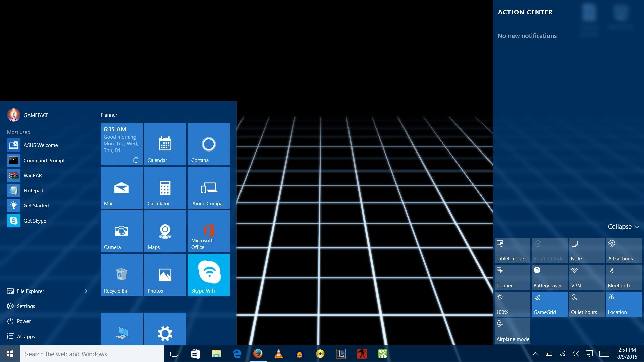Click the Connect quick action
Image resolution: width=644 pixels, height=362 pixels.
[x=512, y=277]
